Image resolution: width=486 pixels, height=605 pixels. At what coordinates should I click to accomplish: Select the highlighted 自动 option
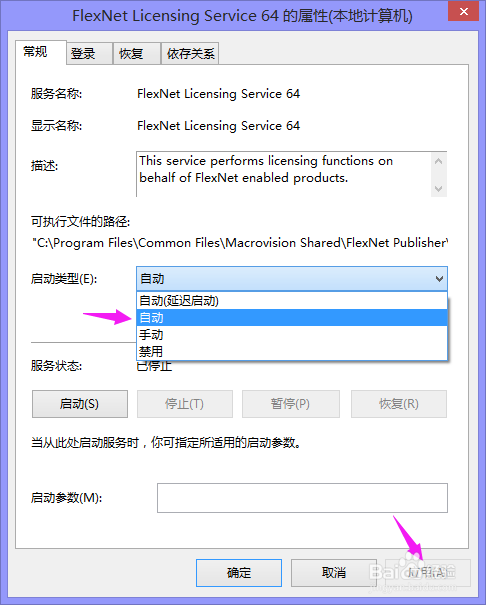(292, 318)
